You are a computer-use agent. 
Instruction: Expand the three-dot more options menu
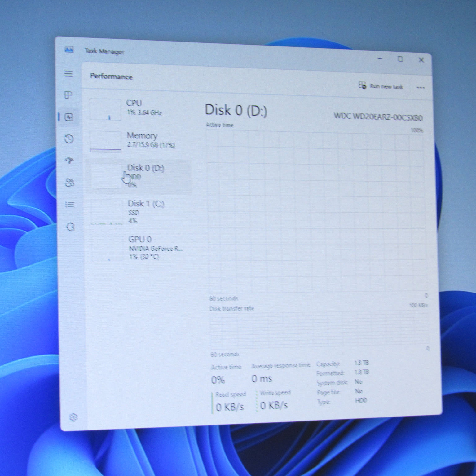421,88
